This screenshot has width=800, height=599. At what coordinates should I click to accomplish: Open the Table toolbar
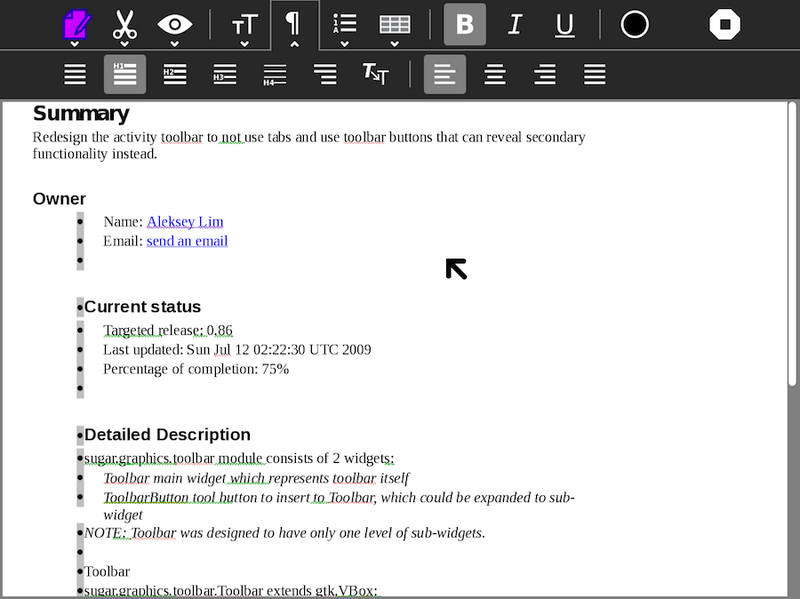[395, 25]
